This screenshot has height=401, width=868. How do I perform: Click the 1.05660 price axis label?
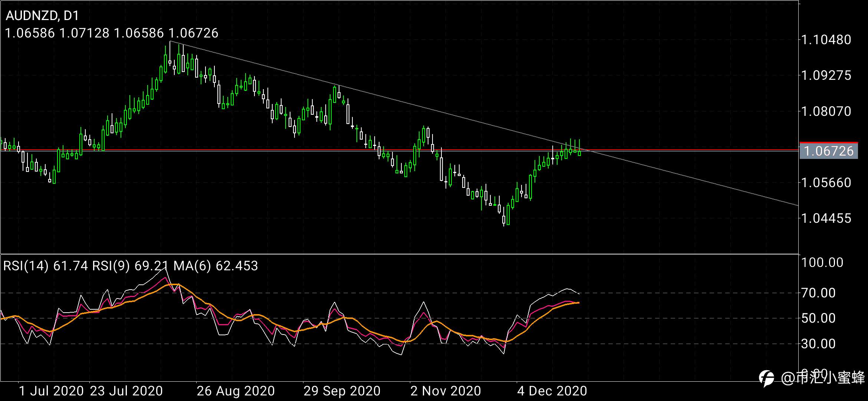[826, 182]
